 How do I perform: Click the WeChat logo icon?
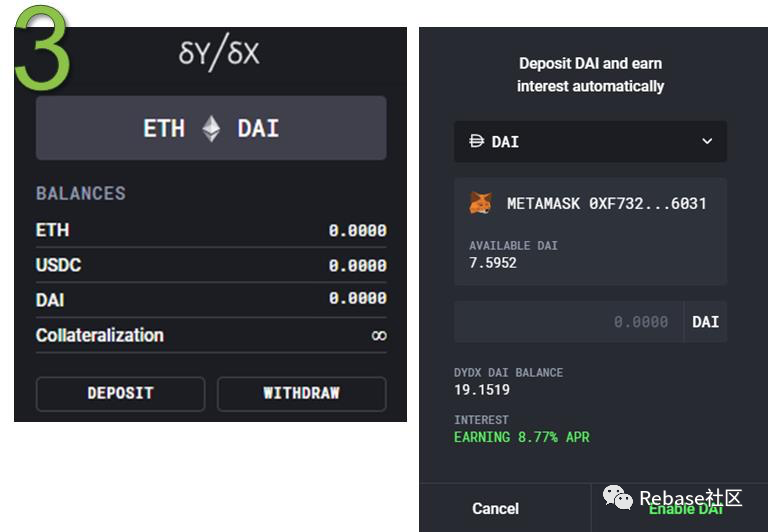617,497
